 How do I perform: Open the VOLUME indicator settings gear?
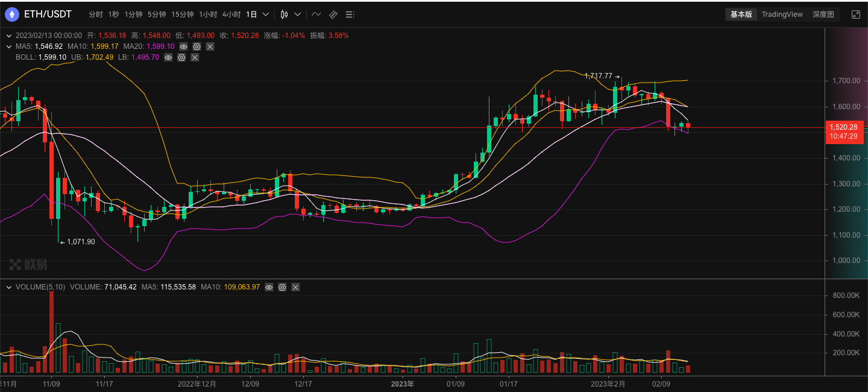click(x=282, y=287)
